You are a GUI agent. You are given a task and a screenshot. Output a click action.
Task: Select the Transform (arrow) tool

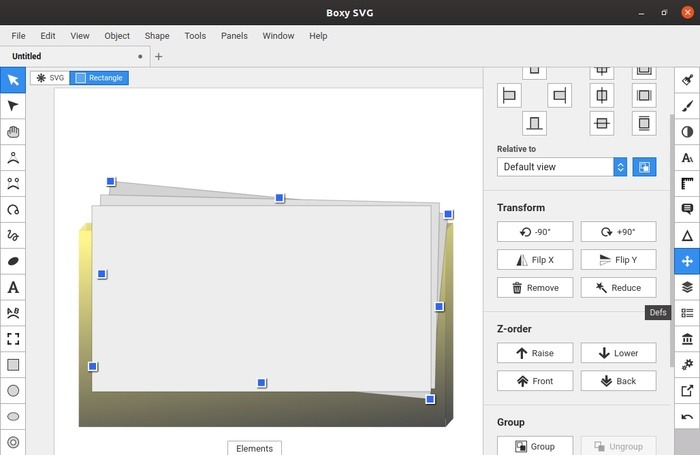pyautogui.click(x=13, y=80)
